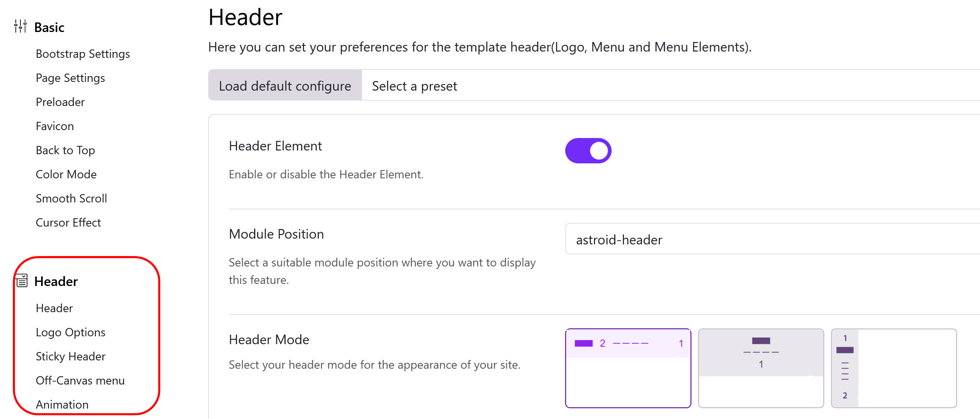Go to Back to Top settings

pos(65,150)
